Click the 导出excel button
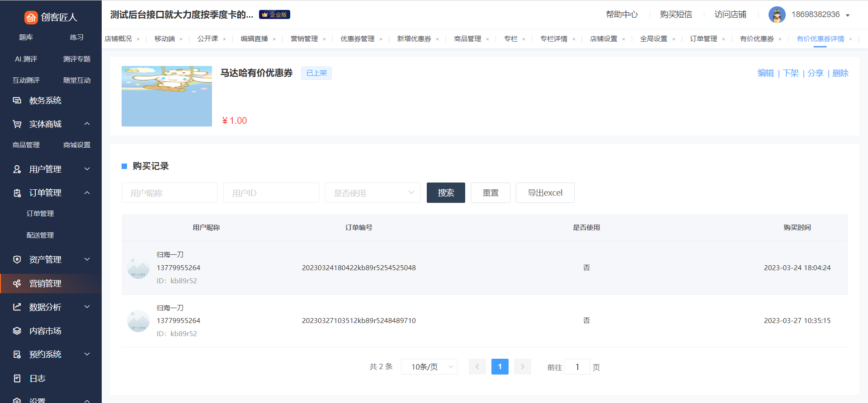 (545, 193)
